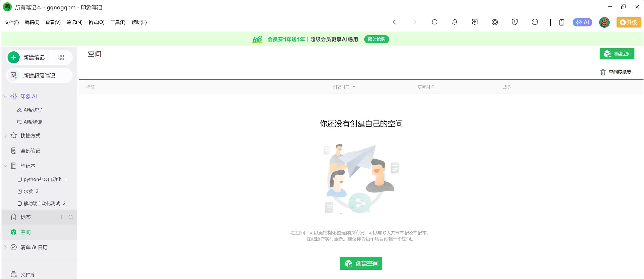The image size is (644, 279).
Task: Click 限时抢购 in the promo banner
Action: [x=376, y=39]
